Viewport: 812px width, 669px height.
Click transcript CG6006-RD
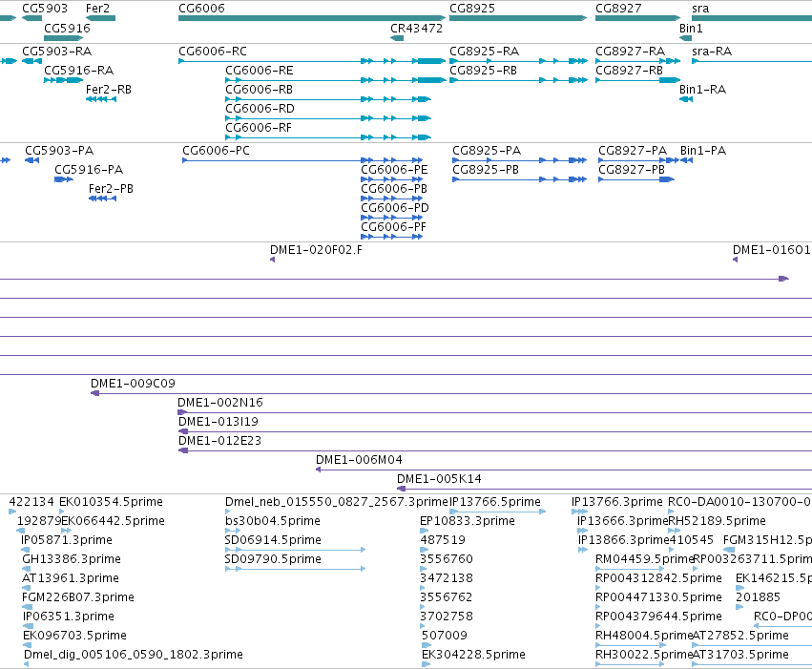[260, 109]
